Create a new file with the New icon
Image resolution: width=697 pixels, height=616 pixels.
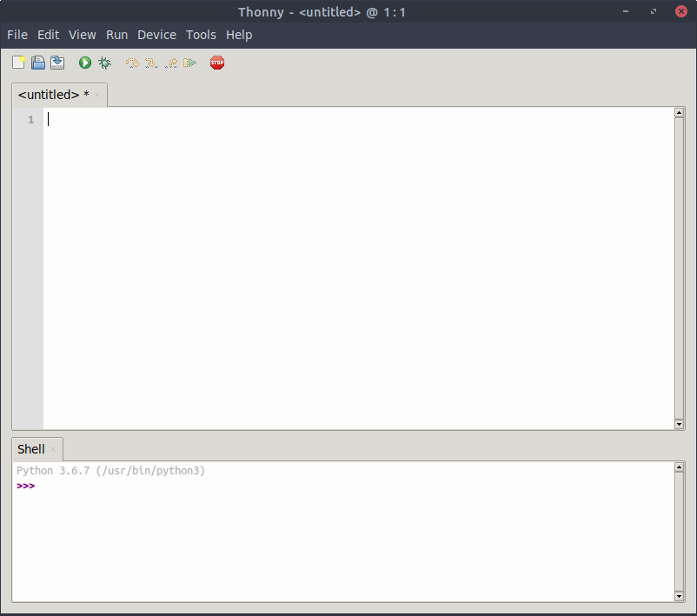(x=18, y=63)
